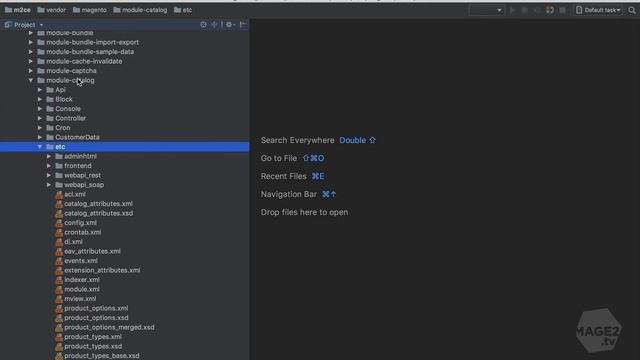This screenshot has height=360, width=640.
Task: Select the etc breadcrumb
Action: (x=183, y=10)
